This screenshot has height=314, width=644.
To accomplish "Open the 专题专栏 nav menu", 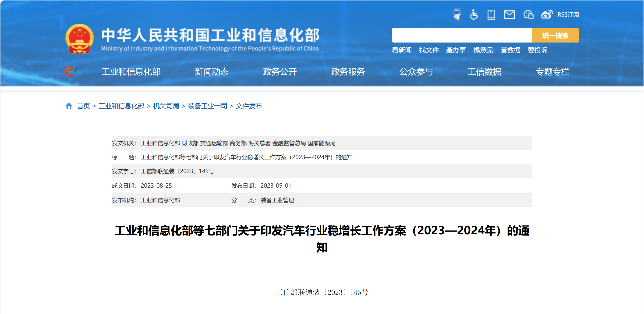I will (x=552, y=72).
